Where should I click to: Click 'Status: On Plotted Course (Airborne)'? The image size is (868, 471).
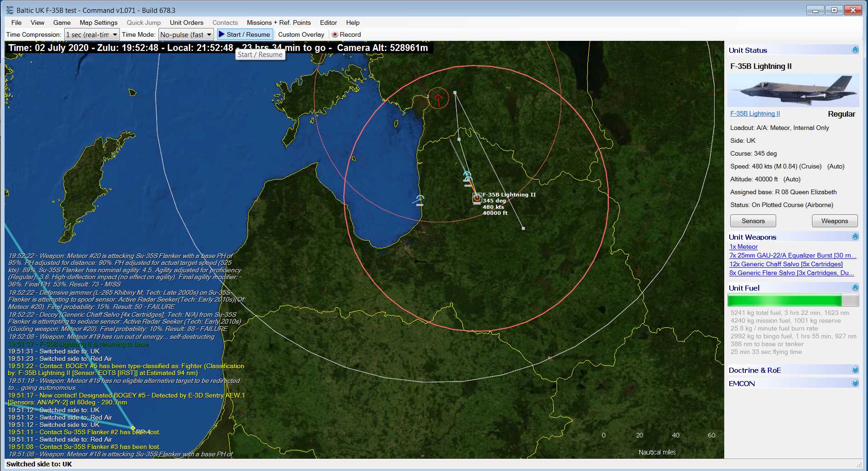[x=782, y=205]
